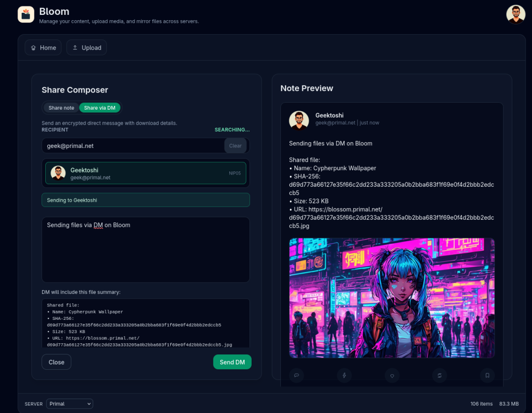
Task: Click the "Bloom" title text
Action: 54,12
